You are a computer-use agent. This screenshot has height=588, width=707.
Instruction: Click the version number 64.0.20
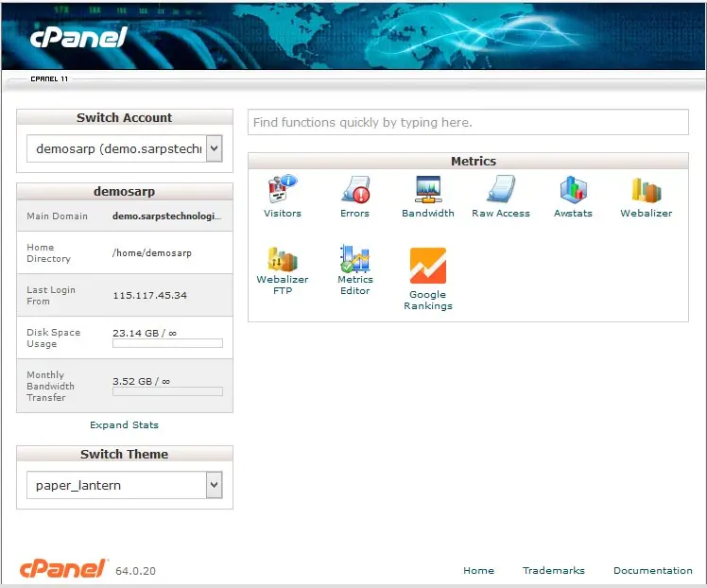pyautogui.click(x=135, y=571)
